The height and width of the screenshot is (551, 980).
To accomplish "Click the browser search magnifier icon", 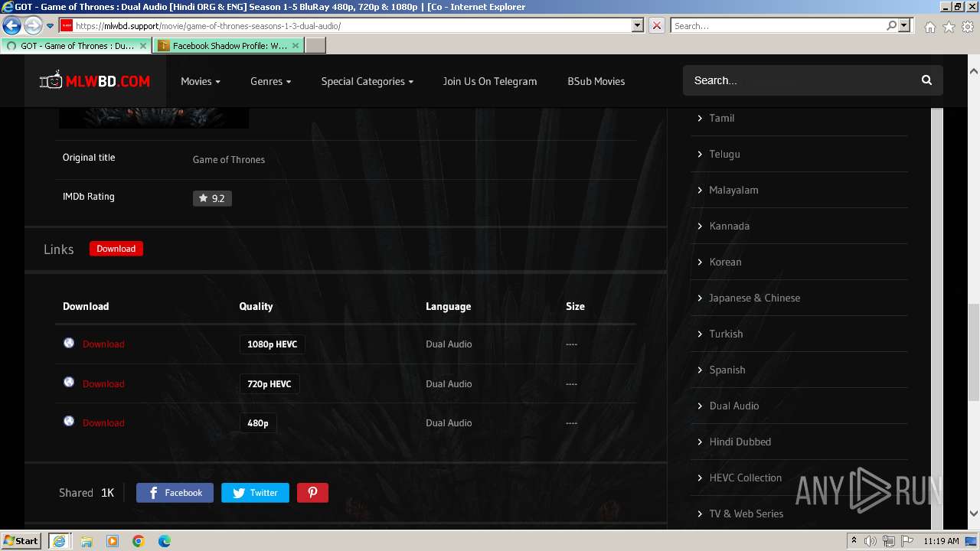I will tap(891, 26).
